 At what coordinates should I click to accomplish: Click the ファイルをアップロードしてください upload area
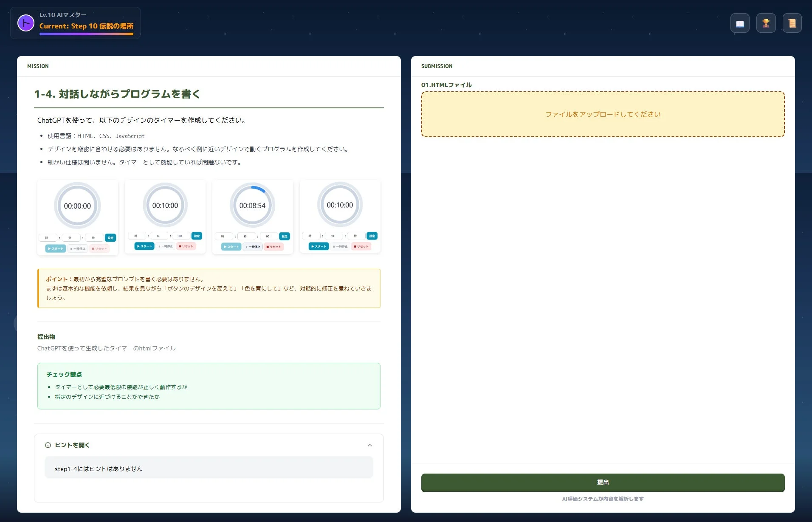(603, 114)
